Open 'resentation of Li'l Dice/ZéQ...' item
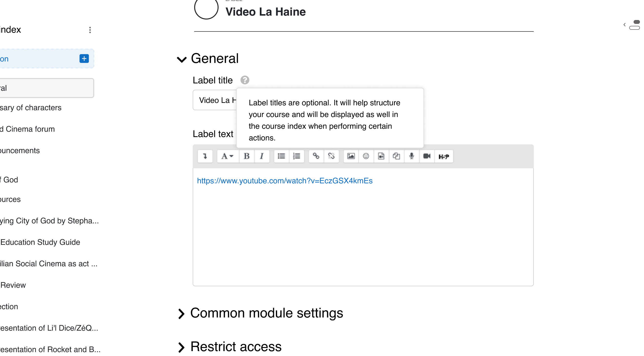 click(x=49, y=328)
